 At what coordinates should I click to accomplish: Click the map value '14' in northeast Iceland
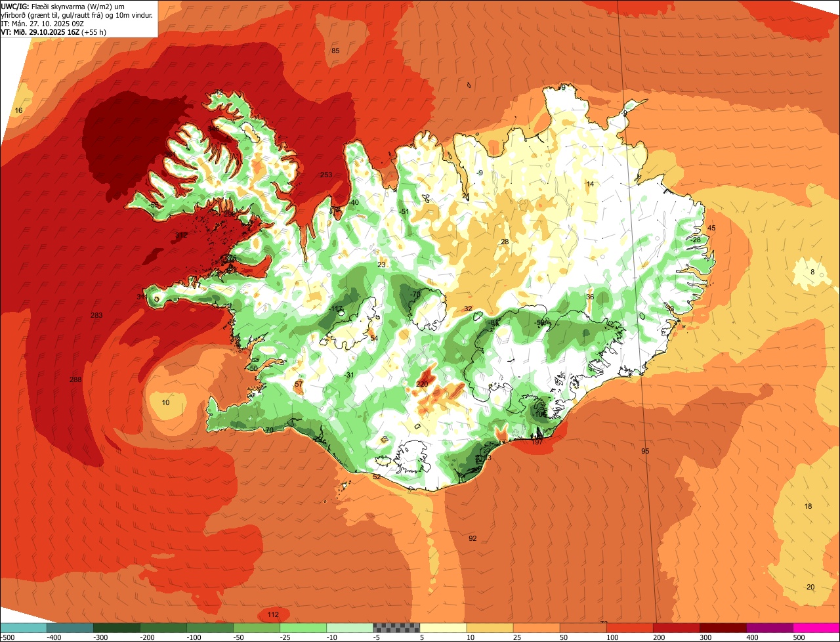tap(590, 184)
